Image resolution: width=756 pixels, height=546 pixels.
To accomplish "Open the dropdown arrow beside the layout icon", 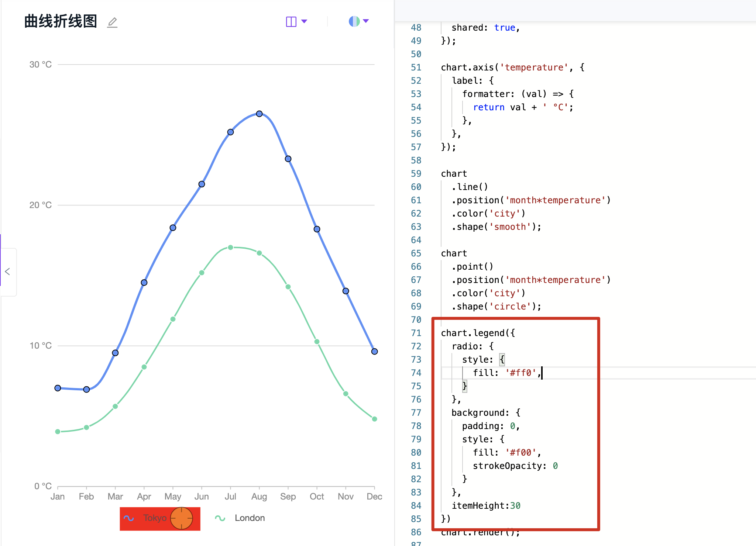I will [x=305, y=21].
